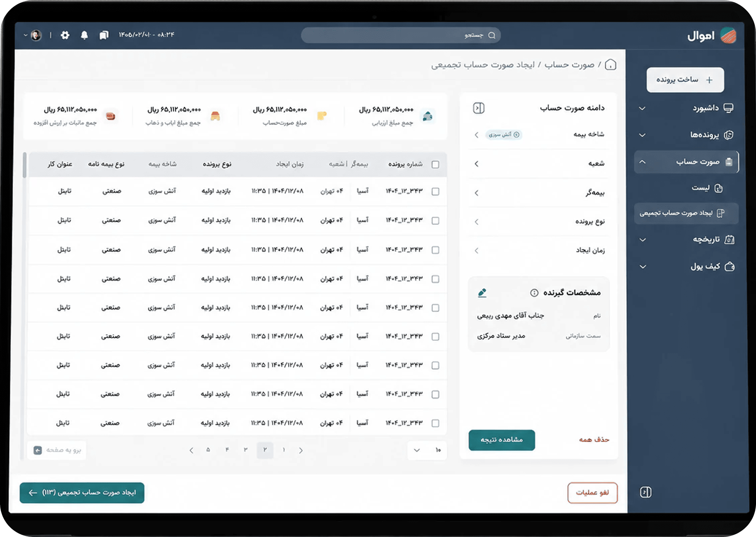
Task: Expand the نوع پرونده filter
Action: pos(477,222)
